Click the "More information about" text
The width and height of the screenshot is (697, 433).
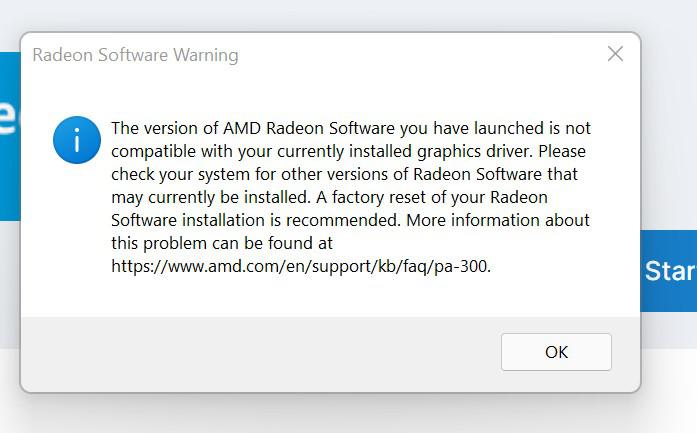[x=512, y=220]
